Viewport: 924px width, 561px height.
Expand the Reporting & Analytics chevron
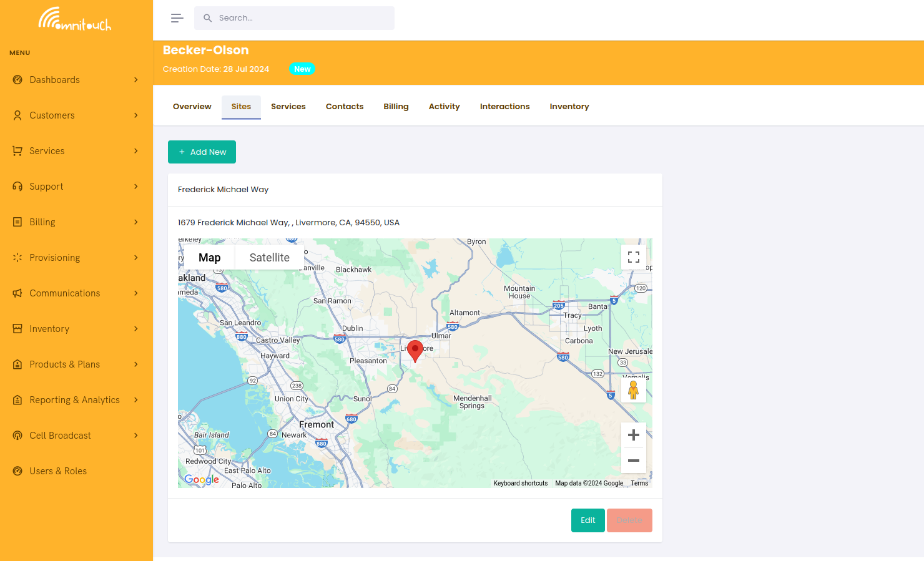136,400
